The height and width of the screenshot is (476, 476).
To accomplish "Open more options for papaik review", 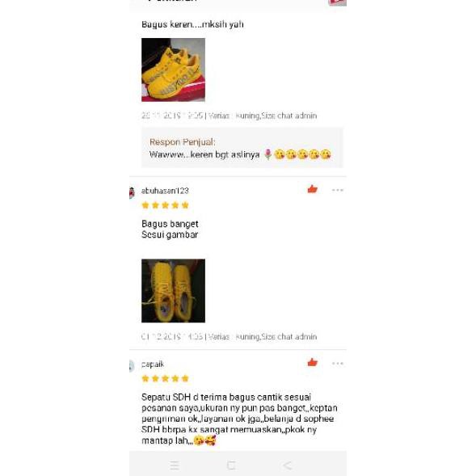I will tap(338, 363).
